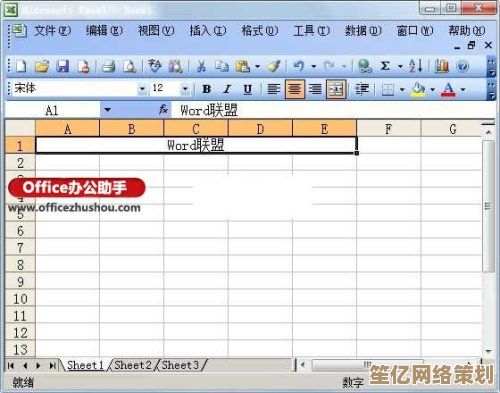Select the Sheet1 tab
Image resolution: width=500 pixels, height=393 pixels.
click(x=85, y=365)
